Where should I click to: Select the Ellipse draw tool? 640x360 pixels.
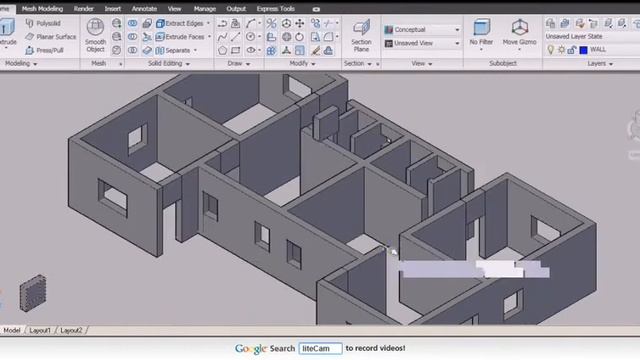251,50
